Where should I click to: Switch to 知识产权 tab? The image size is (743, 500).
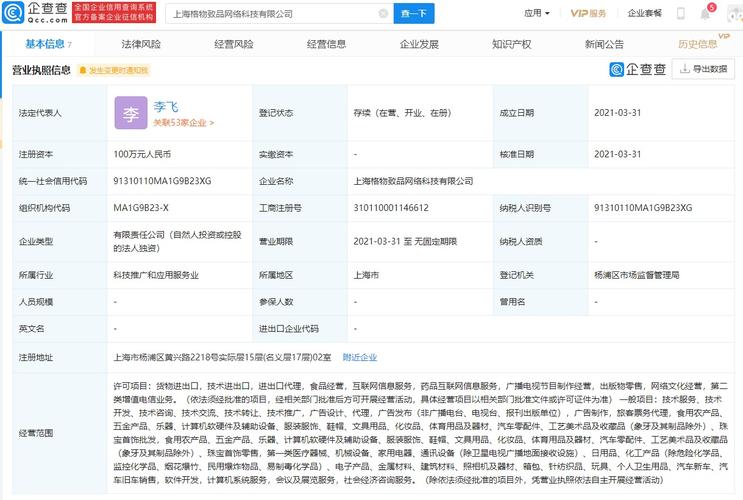[512, 44]
